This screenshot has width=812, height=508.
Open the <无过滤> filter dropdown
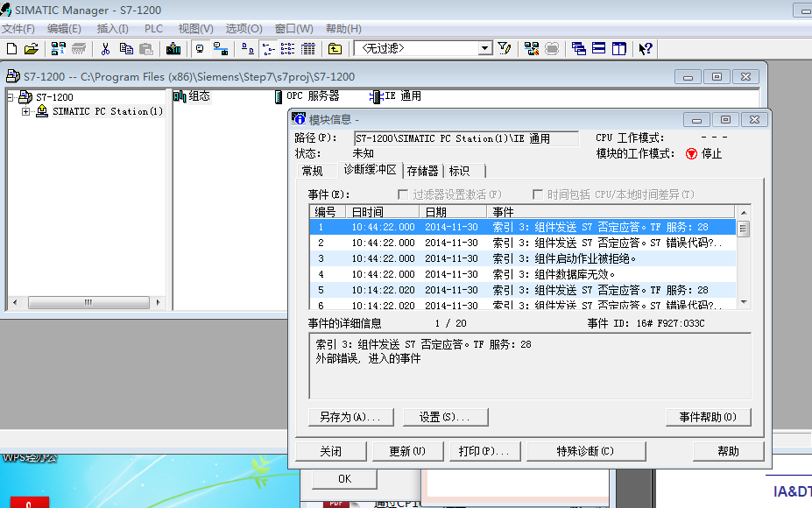tap(484, 49)
